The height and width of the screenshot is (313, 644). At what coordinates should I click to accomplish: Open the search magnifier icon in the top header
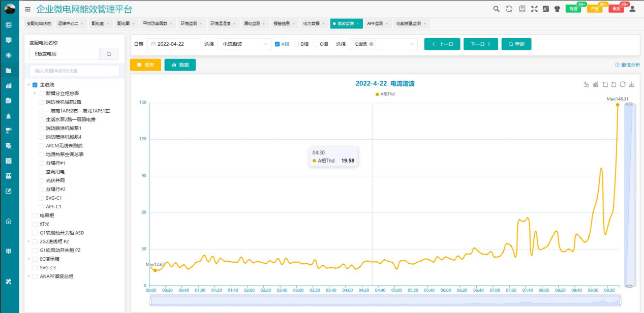point(497,9)
